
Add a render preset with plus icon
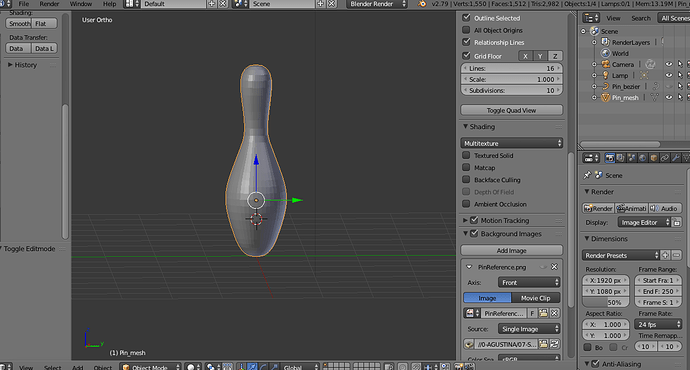pos(665,255)
